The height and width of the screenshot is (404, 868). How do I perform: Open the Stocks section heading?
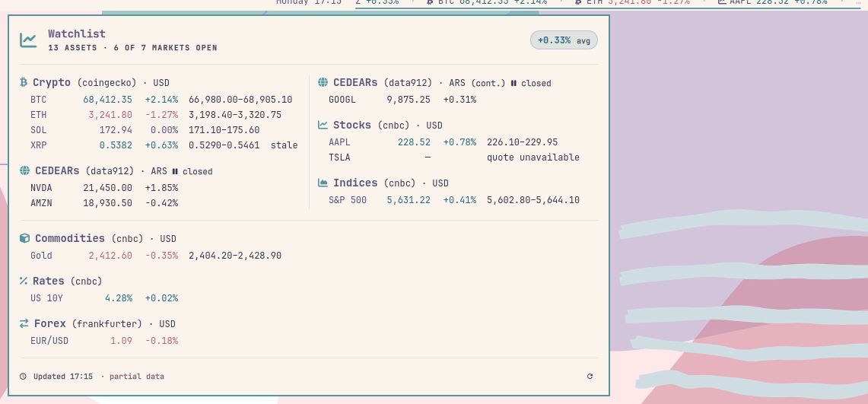(352, 125)
